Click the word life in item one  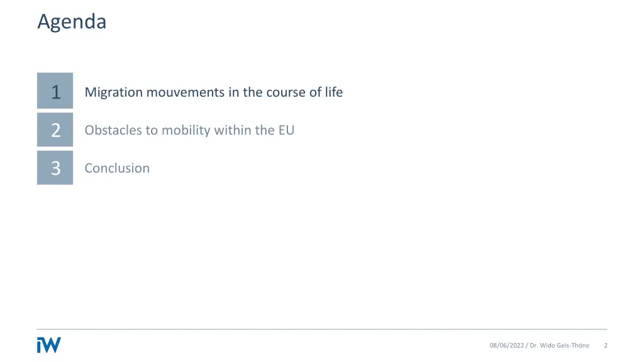[334, 92]
